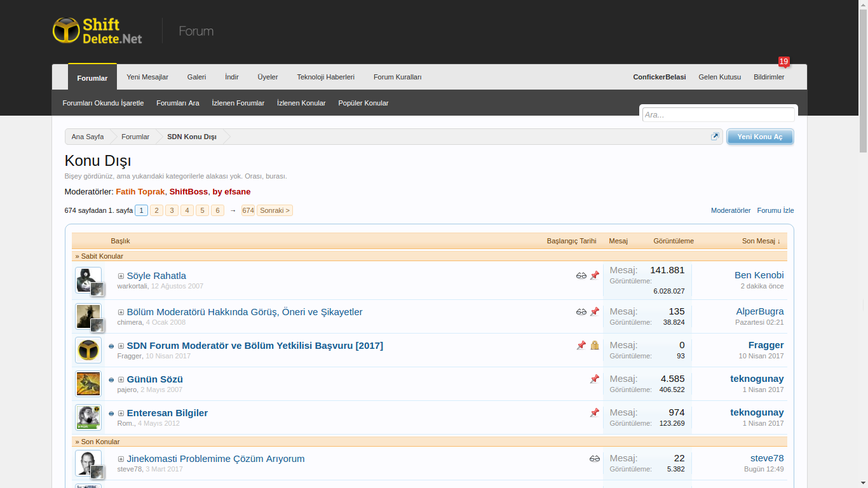Click the unread dot beside Enteresan Bilgiler
This screenshot has height=488, width=868.
[x=111, y=414]
